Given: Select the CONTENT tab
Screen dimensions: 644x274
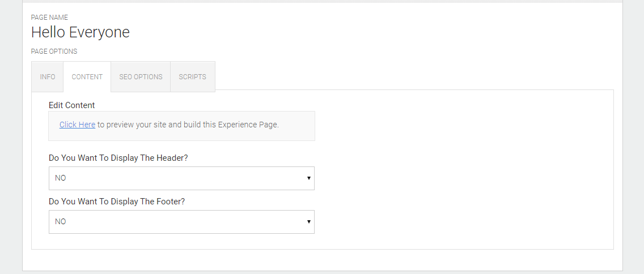Looking at the screenshot, I should coord(87,76).
